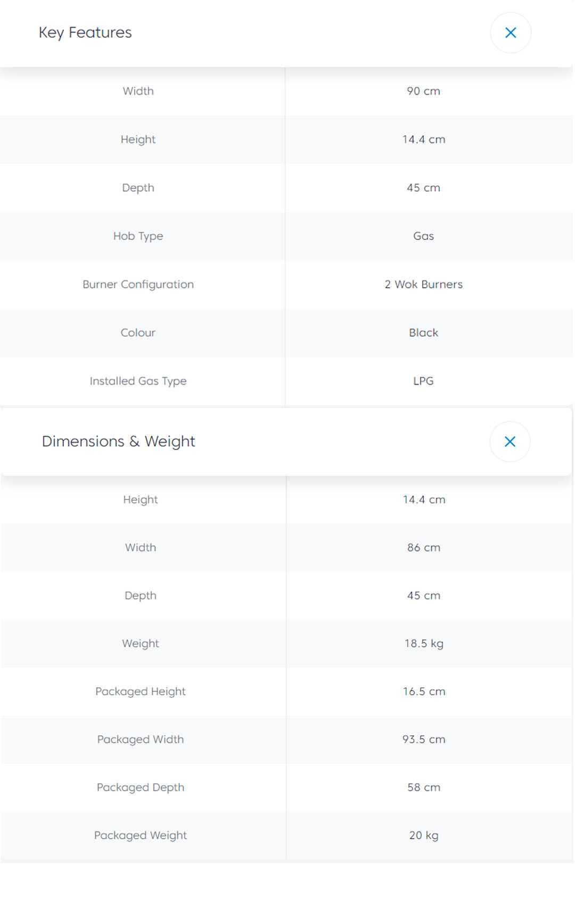Click the Packaged Height label
Image resolution: width=575 pixels, height=924 pixels.
pos(141,692)
